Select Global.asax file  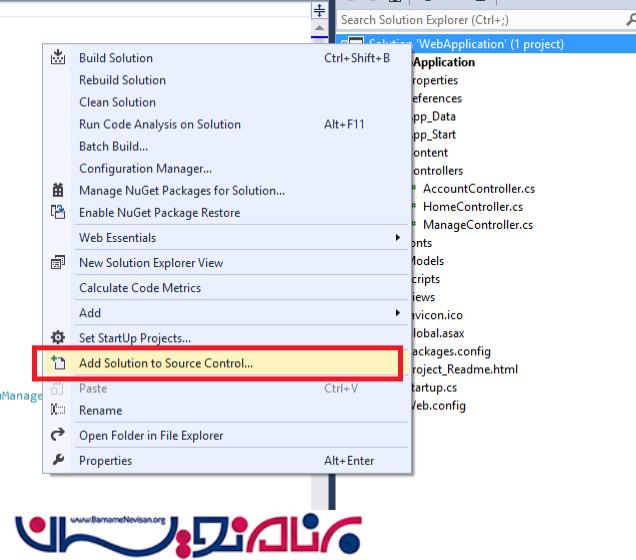pyautogui.click(x=438, y=333)
